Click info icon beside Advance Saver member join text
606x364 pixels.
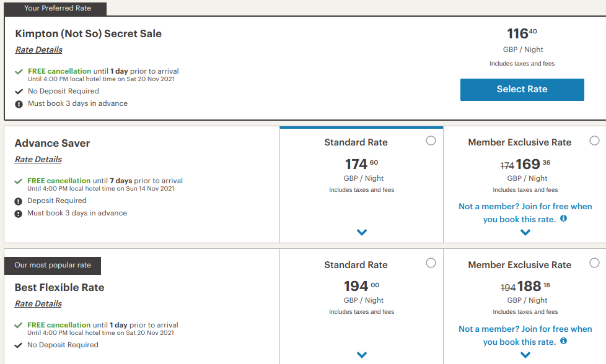click(563, 219)
